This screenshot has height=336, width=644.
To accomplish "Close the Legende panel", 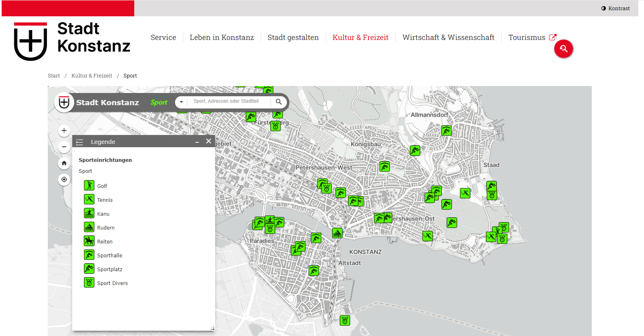I will (209, 141).
